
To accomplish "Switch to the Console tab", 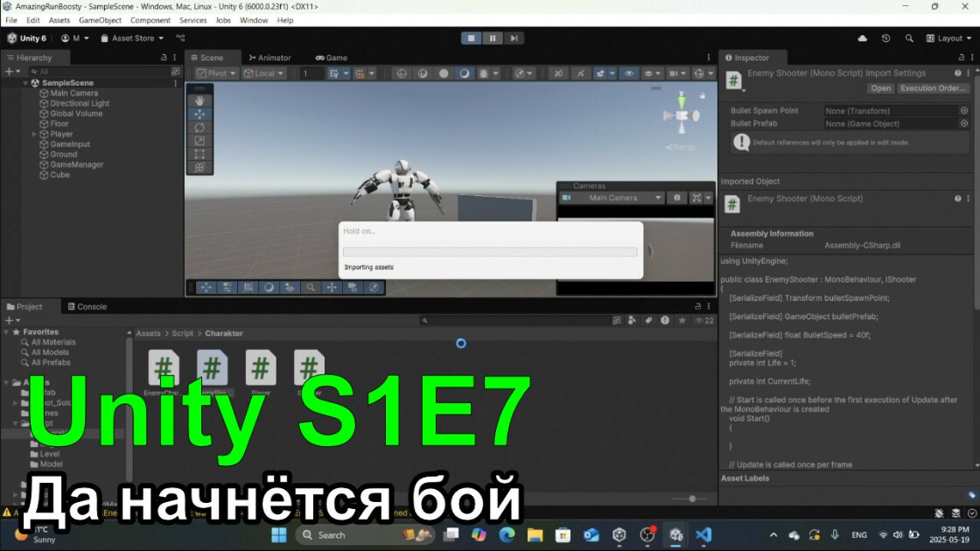I will [x=87, y=307].
